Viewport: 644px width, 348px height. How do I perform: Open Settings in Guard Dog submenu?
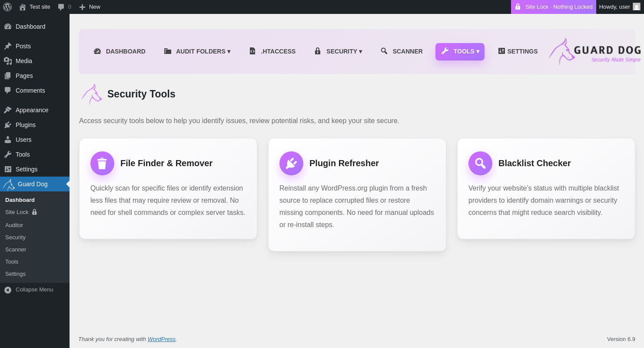[35, 274]
